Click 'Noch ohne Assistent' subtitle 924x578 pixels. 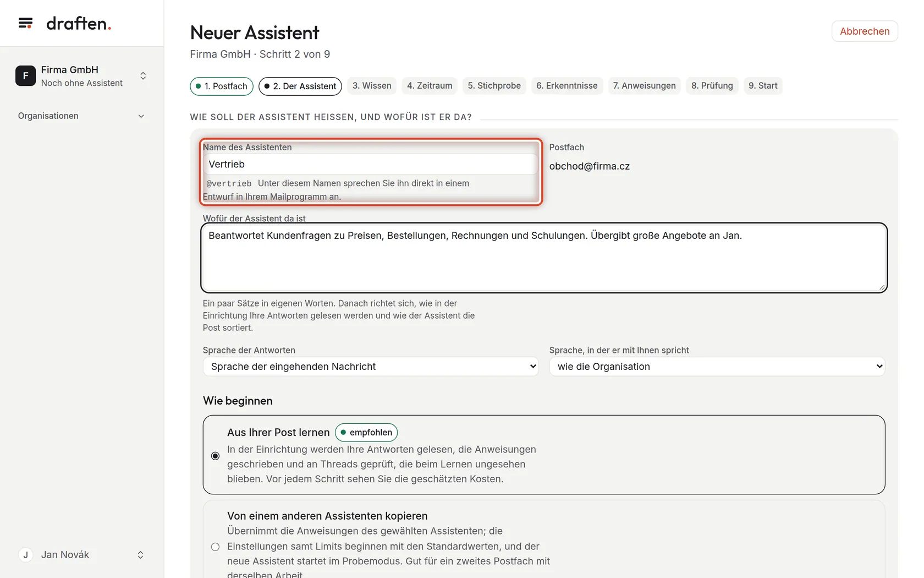pos(82,83)
